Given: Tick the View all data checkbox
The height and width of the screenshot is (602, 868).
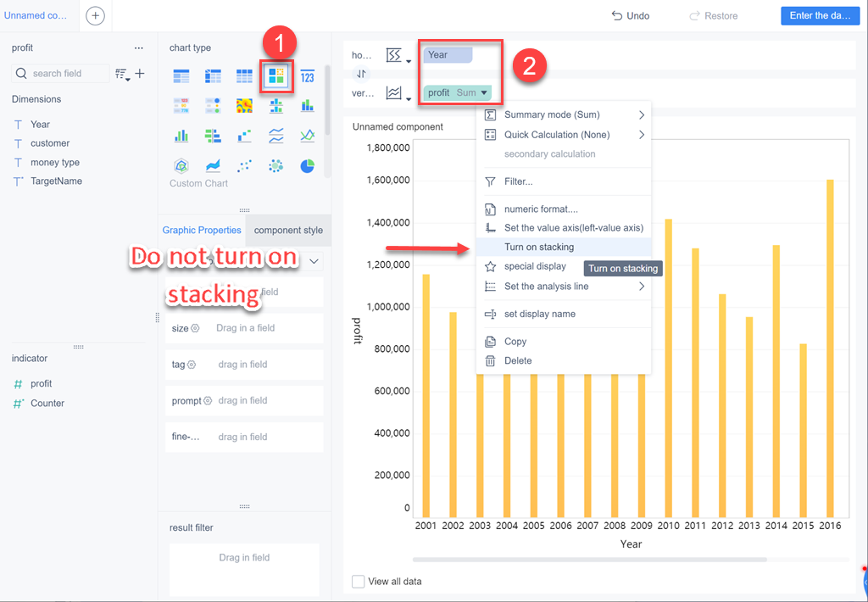Looking at the screenshot, I should [x=359, y=582].
